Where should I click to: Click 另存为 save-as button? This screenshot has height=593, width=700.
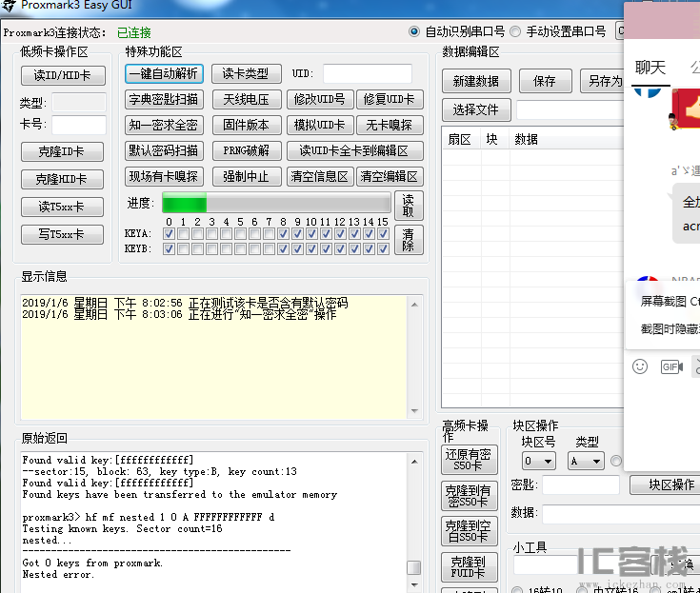click(603, 81)
